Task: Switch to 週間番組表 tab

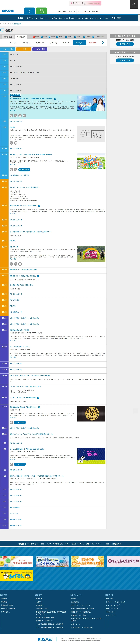Action: [x=8, y=37]
